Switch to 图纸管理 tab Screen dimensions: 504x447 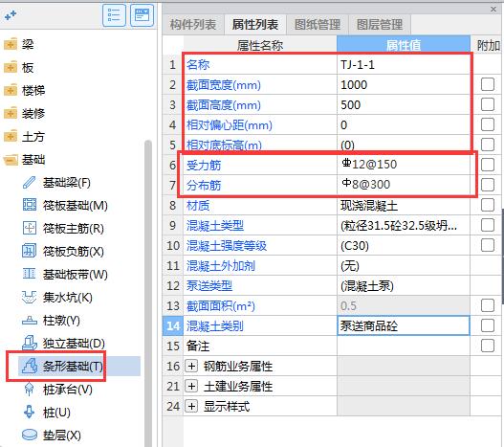click(x=318, y=25)
